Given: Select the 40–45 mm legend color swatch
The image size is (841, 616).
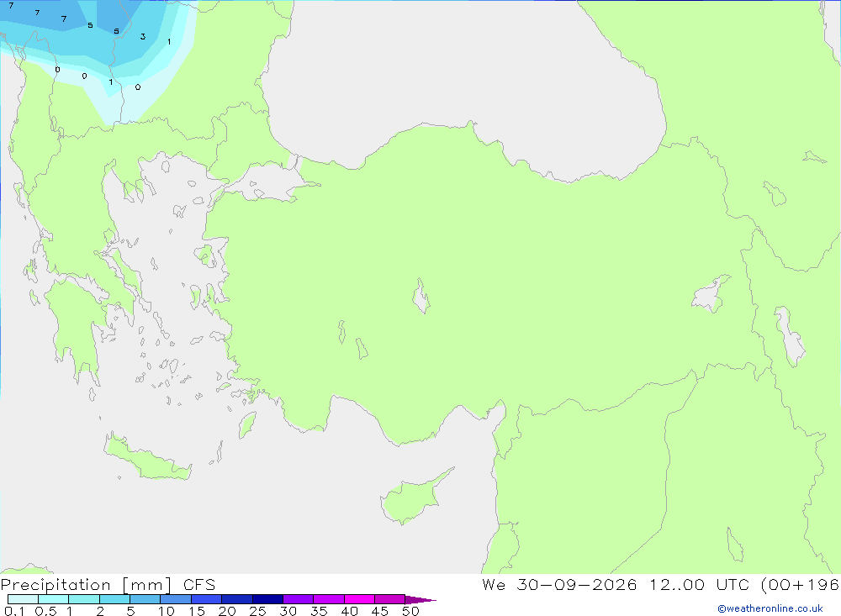Looking at the screenshot, I should [359, 599].
